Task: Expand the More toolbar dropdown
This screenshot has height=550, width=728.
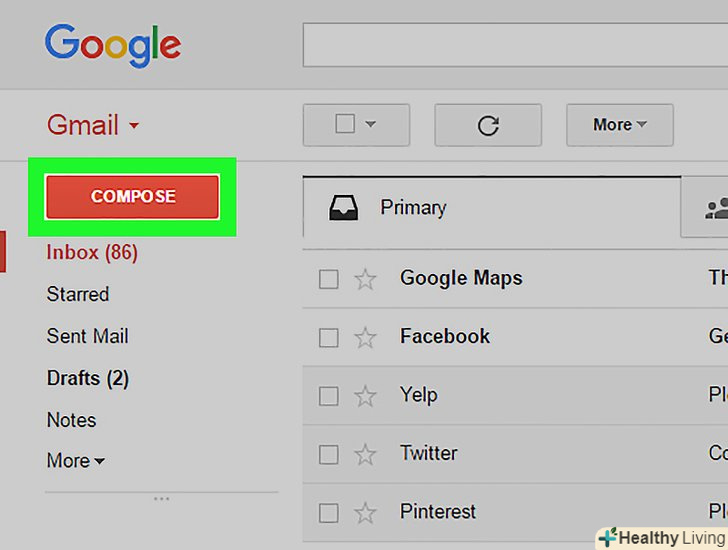Action: tap(619, 125)
